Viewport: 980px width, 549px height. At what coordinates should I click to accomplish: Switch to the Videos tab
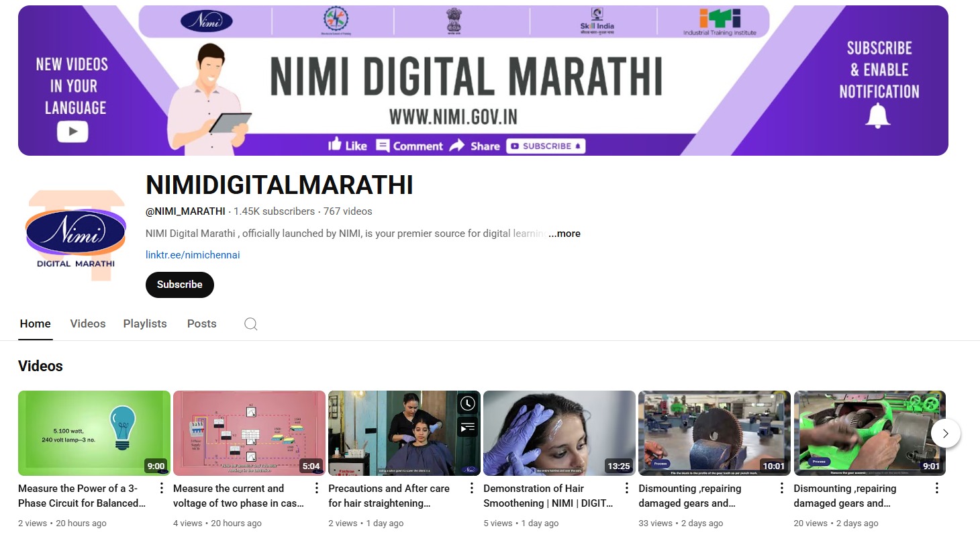tap(88, 323)
